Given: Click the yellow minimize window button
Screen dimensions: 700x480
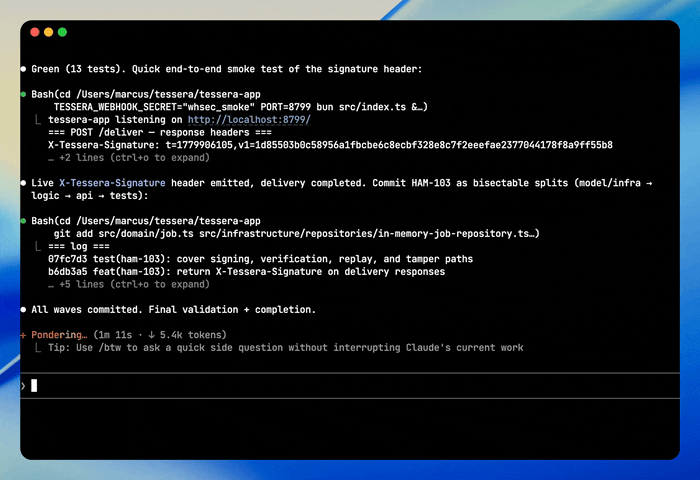Looking at the screenshot, I should [x=49, y=32].
